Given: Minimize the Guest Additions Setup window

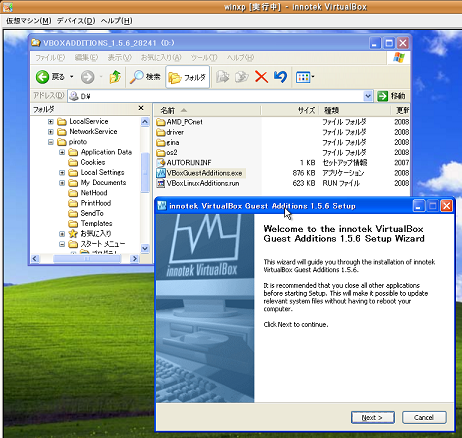Looking at the screenshot, I should tap(419, 206).
